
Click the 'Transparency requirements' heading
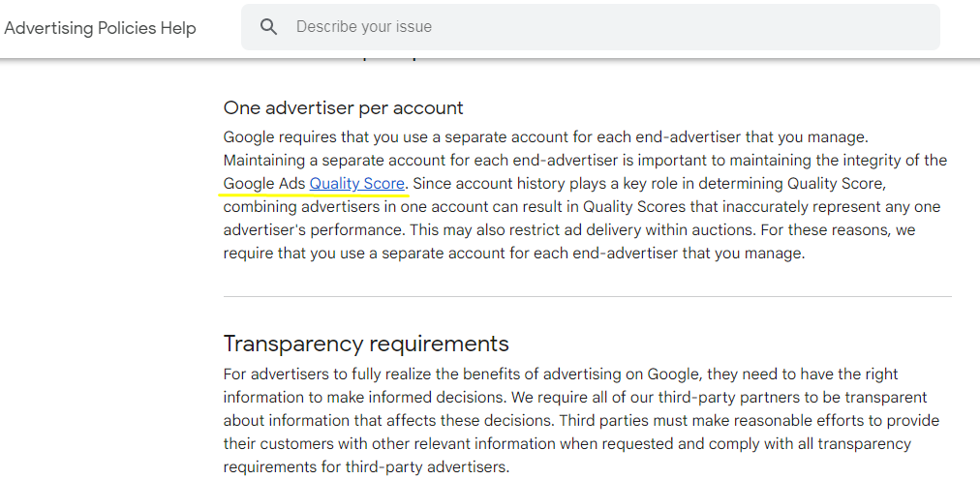pos(365,344)
